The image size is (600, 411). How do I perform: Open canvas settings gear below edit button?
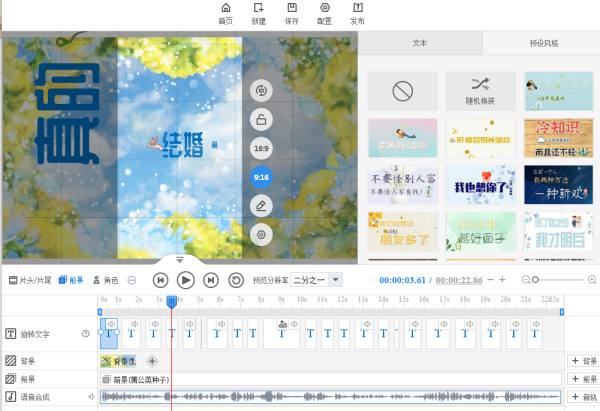[261, 235]
